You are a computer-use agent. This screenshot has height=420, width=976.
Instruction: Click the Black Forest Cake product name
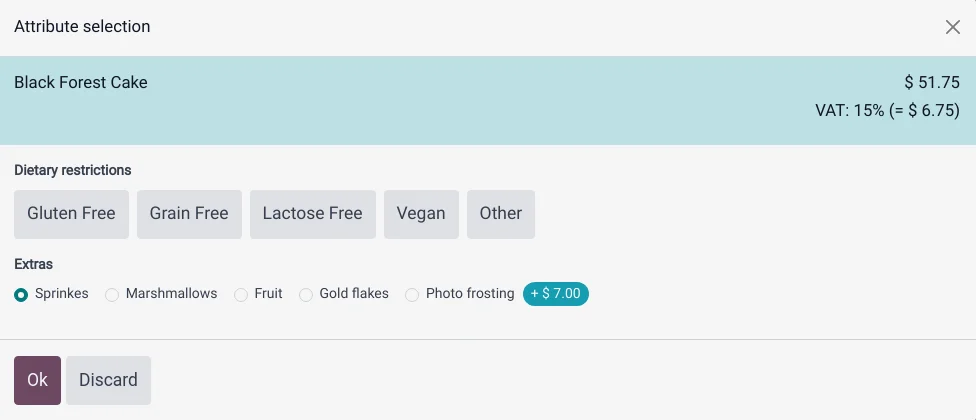[81, 82]
